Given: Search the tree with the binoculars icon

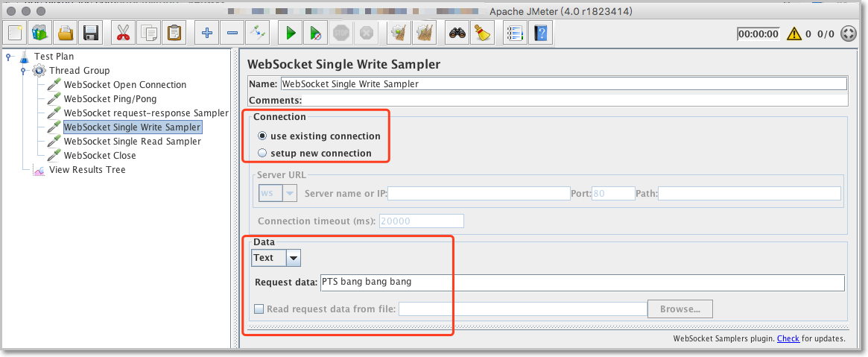Looking at the screenshot, I should click(457, 34).
